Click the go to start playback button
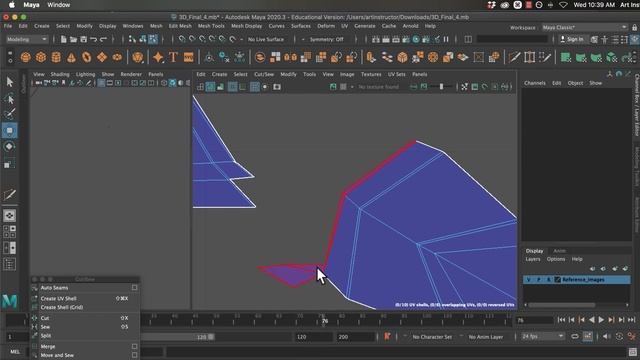This screenshot has height=360, width=640. [562, 320]
